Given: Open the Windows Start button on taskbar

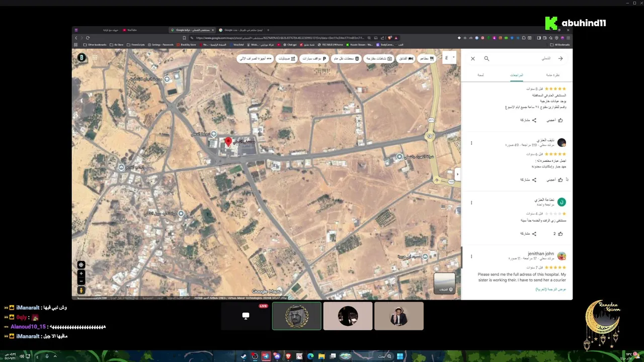Looking at the screenshot, I should [400, 356].
